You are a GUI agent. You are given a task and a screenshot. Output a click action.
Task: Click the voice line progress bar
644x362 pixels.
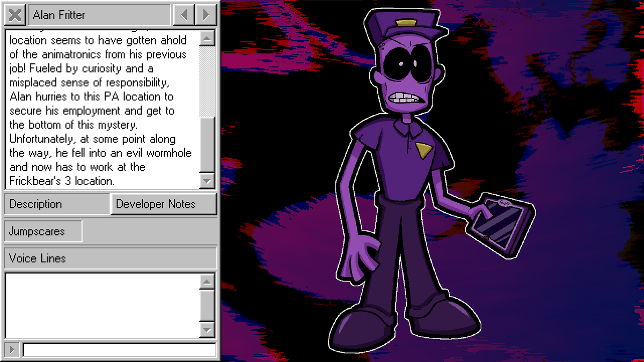click(120, 350)
